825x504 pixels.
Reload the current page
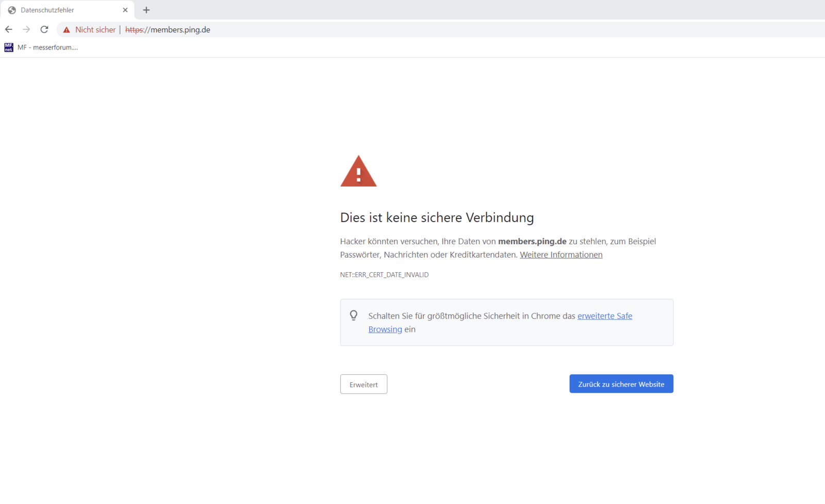[x=44, y=29]
